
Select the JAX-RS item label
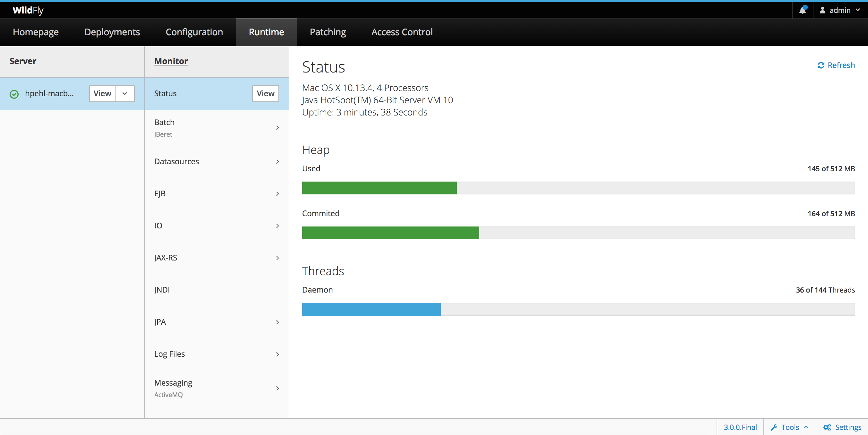[x=166, y=258]
